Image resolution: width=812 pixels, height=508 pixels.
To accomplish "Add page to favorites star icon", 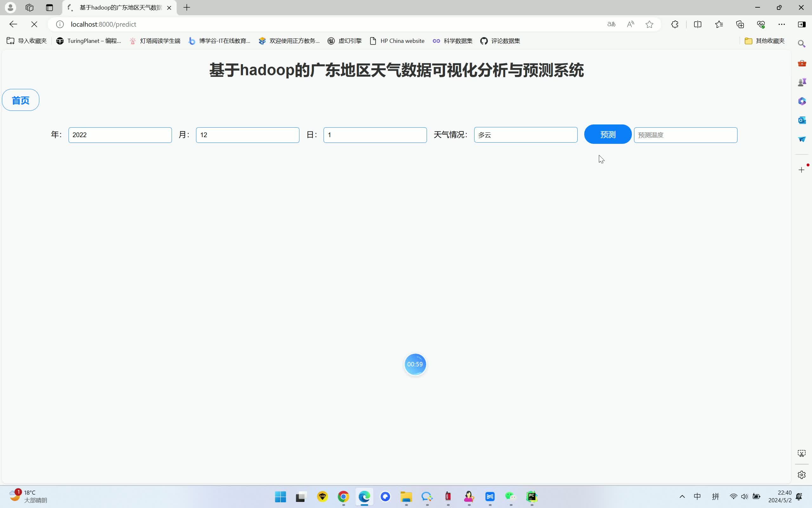I will point(649,24).
